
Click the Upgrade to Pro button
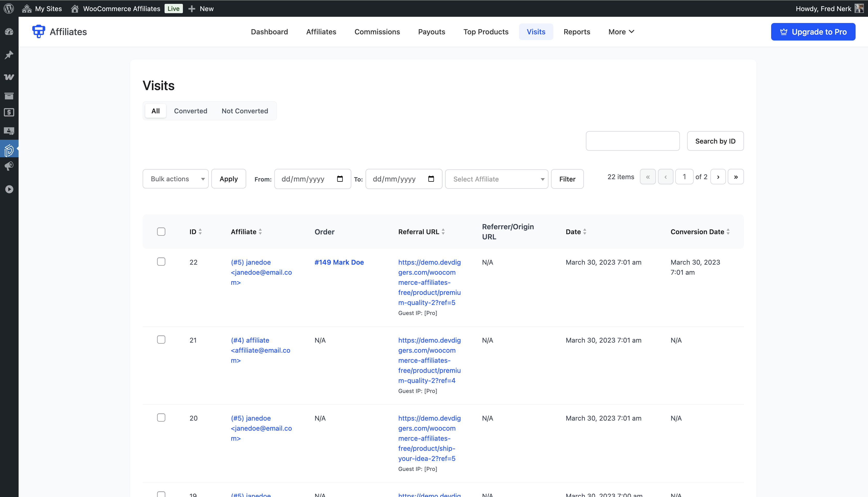coord(813,32)
